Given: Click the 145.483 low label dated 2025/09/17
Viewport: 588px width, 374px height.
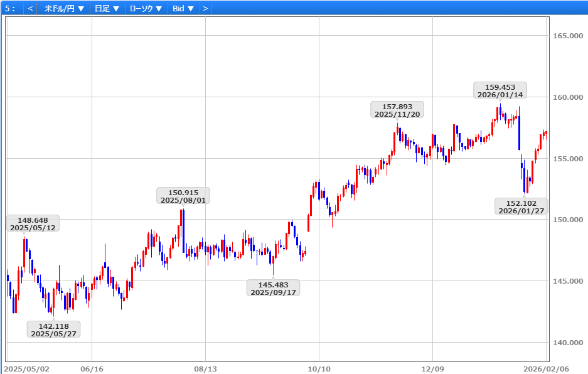Looking at the screenshot, I should pos(273,288).
